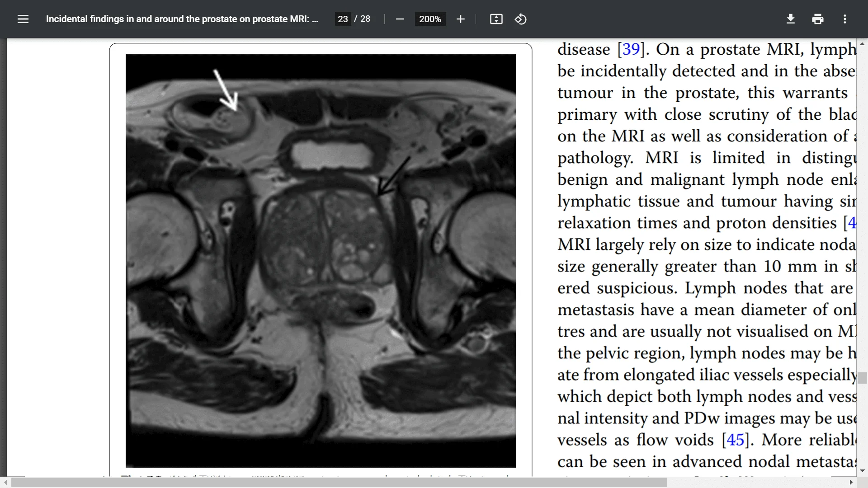Download the PDF file
Image resolution: width=868 pixels, height=488 pixels.
[x=790, y=19]
